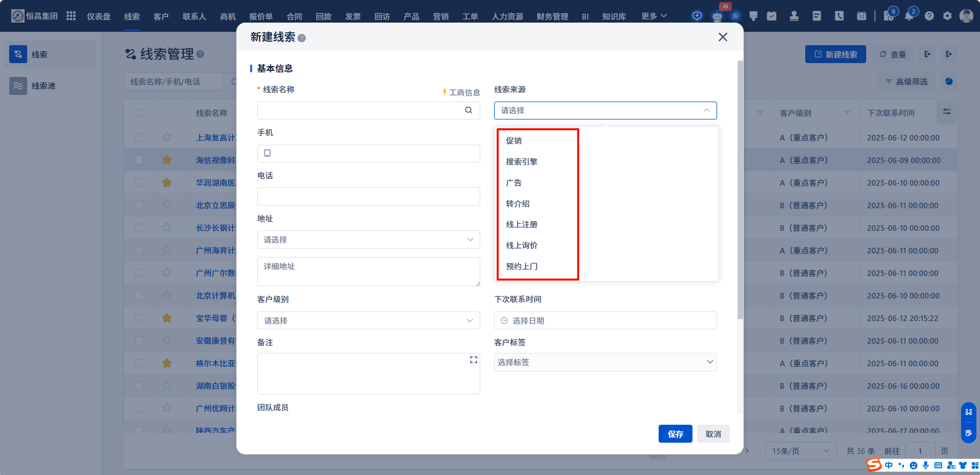Image resolution: width=980 pixels, height=475 pixels.
Task: Click the 取消 button
Action: 713,434
